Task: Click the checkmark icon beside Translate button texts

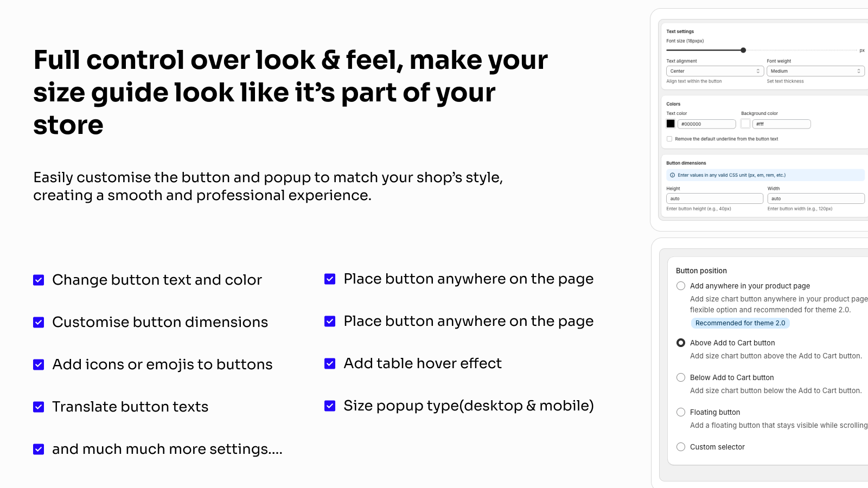Action: pos(39,407)
